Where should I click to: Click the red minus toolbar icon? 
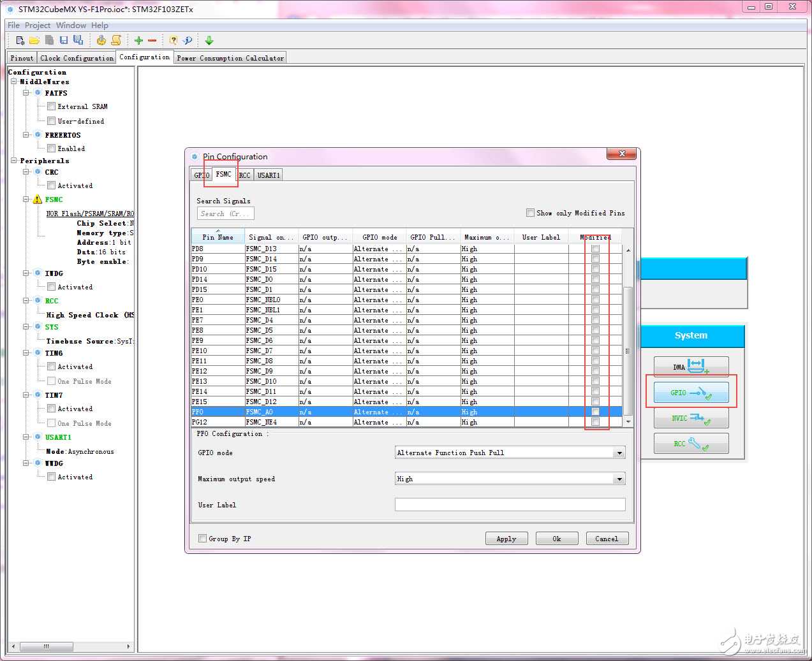coord(152,40)
